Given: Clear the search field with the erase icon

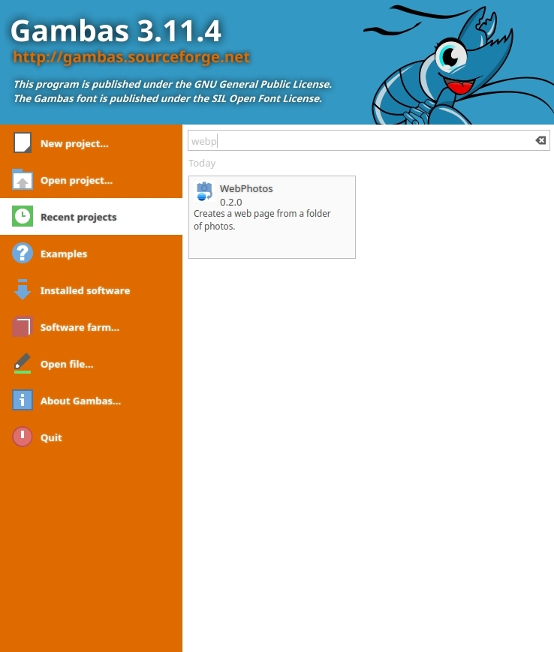Looking at the screenshot, I should 541,141.
